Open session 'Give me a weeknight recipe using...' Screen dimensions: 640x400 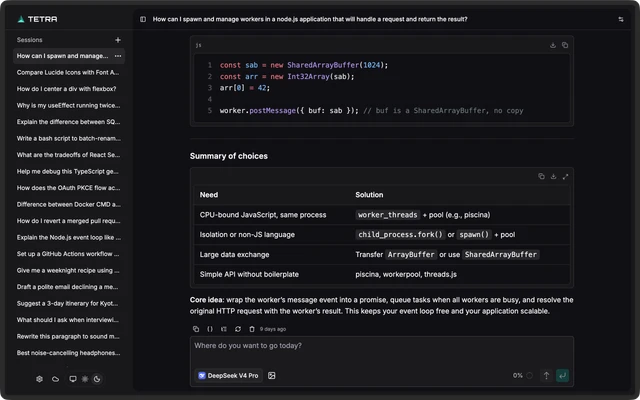coord(69,271)
